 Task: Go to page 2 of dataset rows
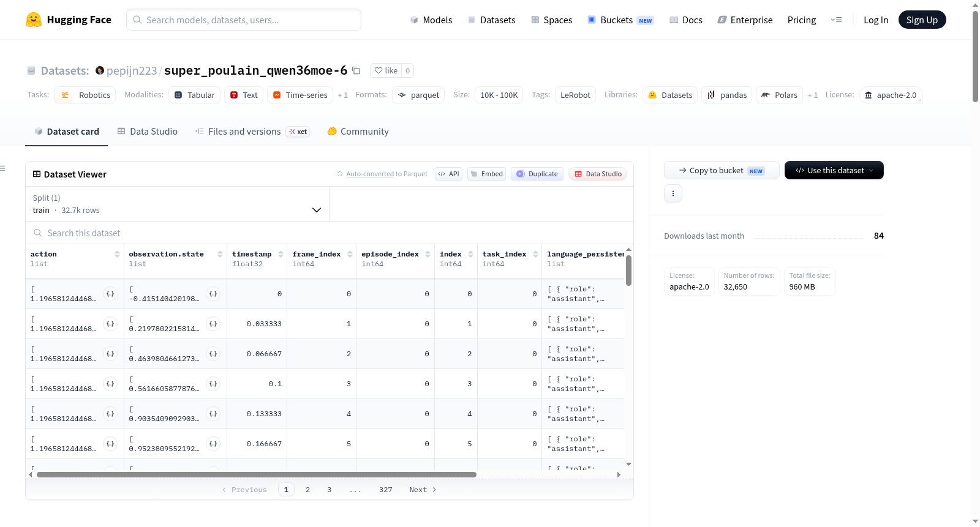coord(307,490)
